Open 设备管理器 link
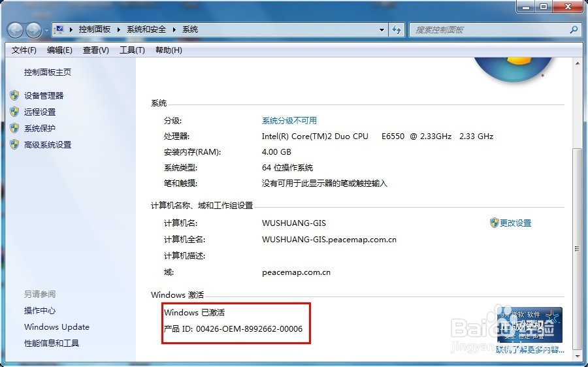The width and height of the screenshot is (588, 367). coord(44,95)
